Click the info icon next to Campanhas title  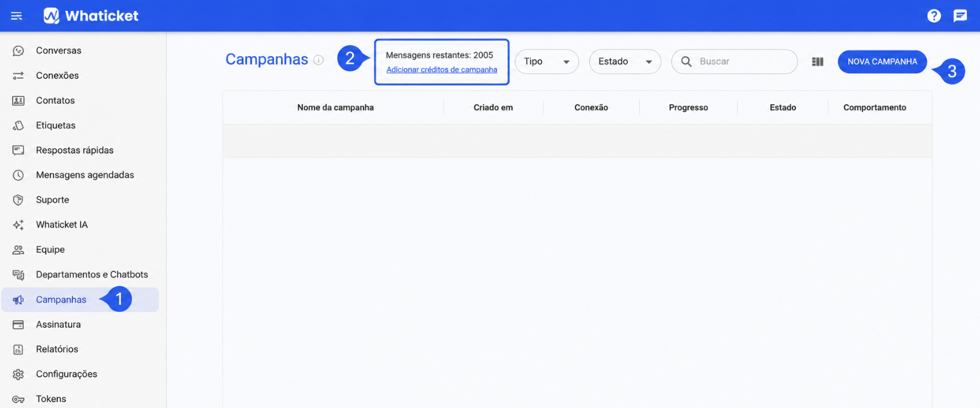coord(318,60)
